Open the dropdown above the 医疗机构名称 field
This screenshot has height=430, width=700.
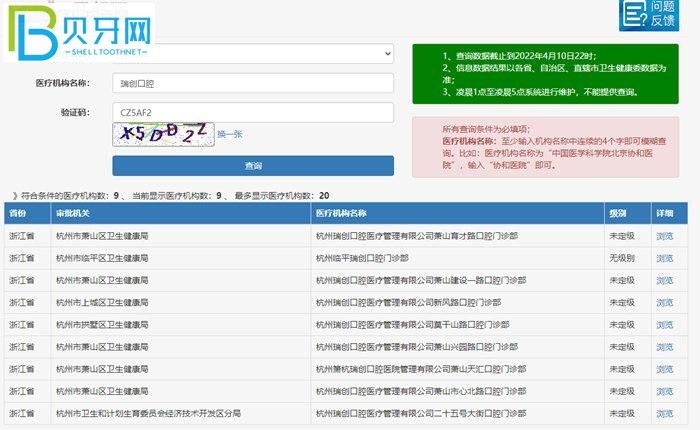pos(253,52)
